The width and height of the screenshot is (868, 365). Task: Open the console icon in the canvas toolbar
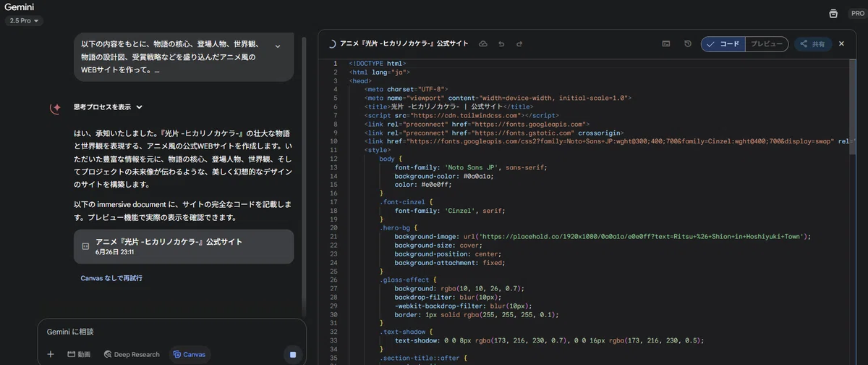point(666,44)
